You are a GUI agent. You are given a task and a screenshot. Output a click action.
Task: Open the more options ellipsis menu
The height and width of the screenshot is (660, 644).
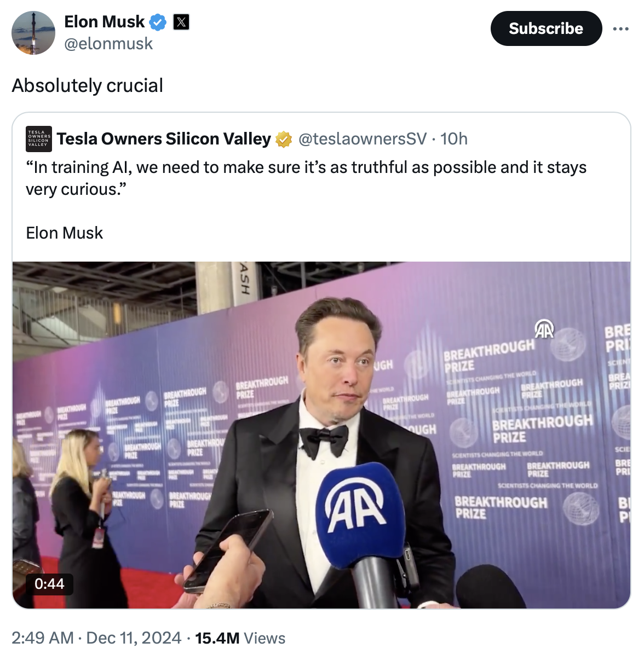tap(620, 28)
